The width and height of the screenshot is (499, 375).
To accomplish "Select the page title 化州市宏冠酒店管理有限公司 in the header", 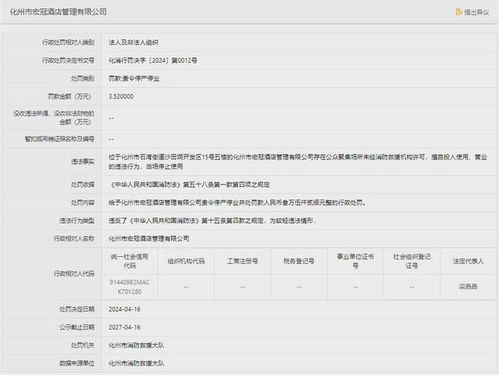I will 58,12.
